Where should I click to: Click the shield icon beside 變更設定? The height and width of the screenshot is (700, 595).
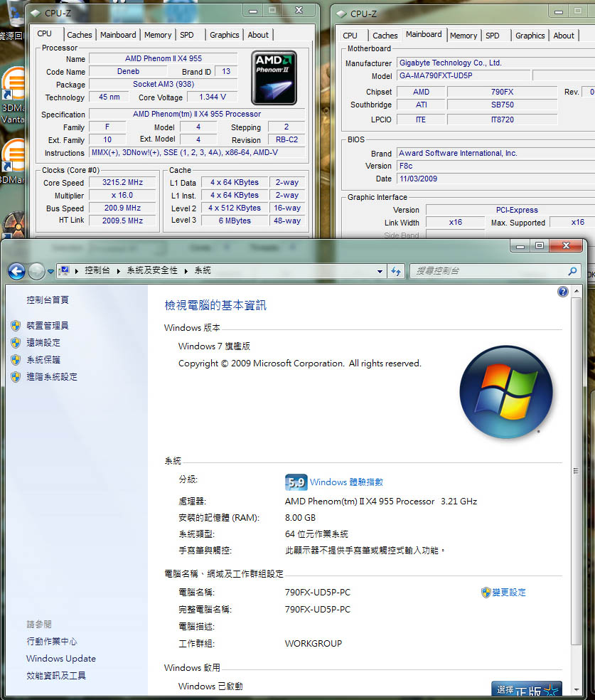(x=486, y=593)
